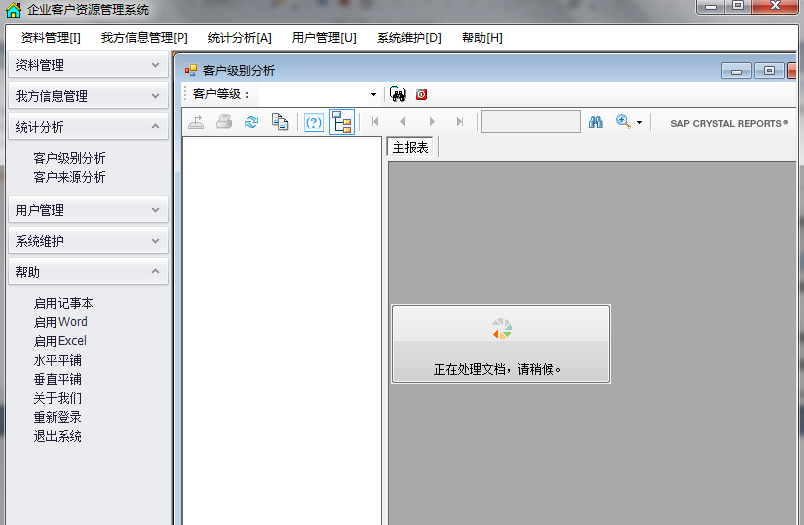804x525 pixels.
Task: Toggle the parameter panel button
Action: (314, 122)
